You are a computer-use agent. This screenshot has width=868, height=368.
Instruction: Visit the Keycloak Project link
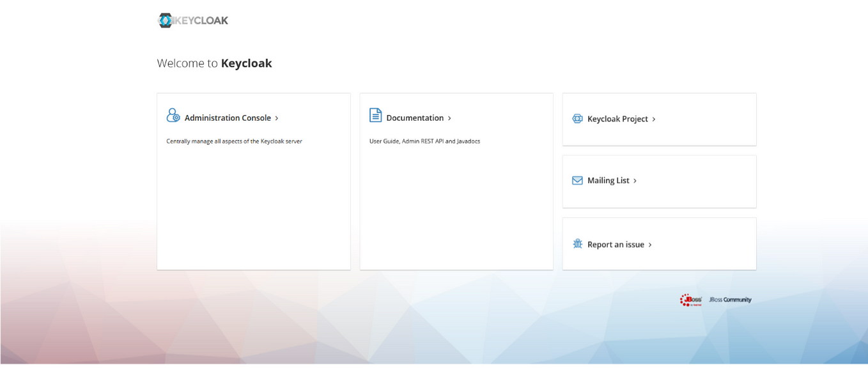pos(617,119)
